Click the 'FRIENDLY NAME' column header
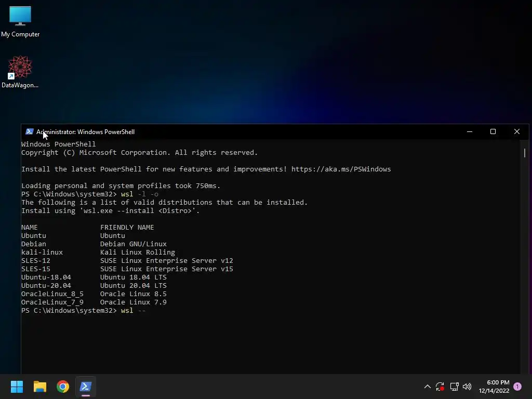The image size is (532, 399). tap(127, 228)
